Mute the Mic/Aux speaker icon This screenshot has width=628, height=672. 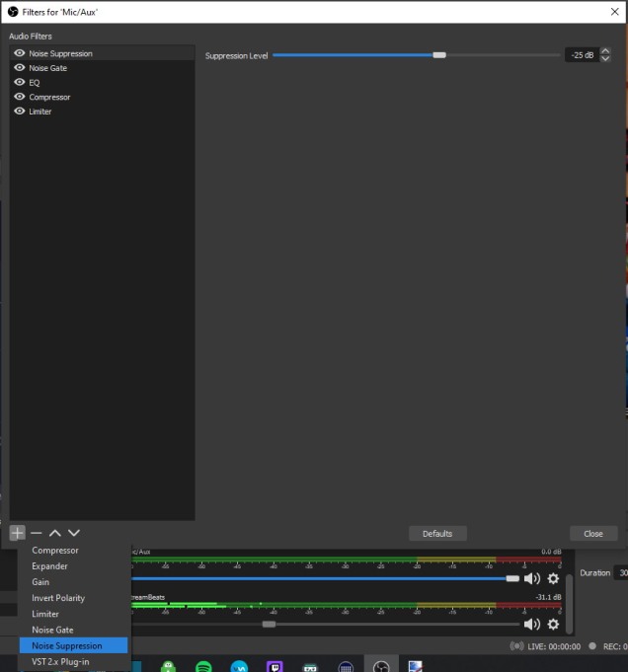[x=531, y=579]
